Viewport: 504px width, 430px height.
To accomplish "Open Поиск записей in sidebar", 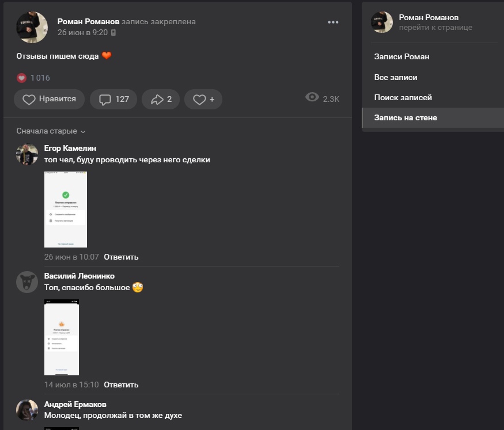I will 403,97.
